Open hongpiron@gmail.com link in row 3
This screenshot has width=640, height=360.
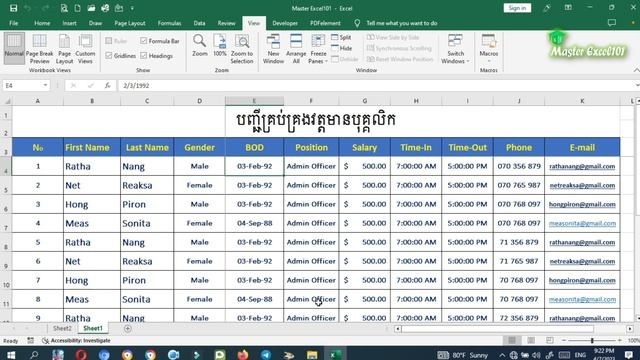[x=582, y=204]
